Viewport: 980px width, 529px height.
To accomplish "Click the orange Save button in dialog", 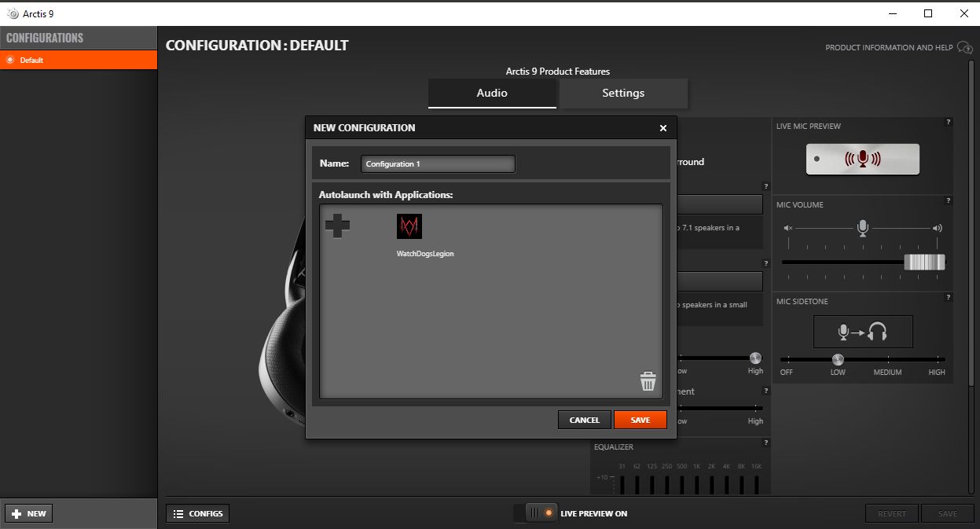I will pos(640,420).
